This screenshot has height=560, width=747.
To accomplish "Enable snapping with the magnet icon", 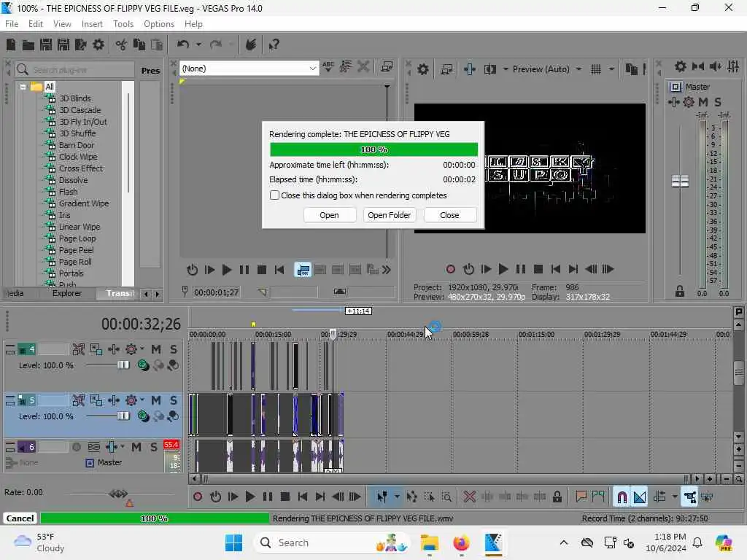I will point(622,497).
